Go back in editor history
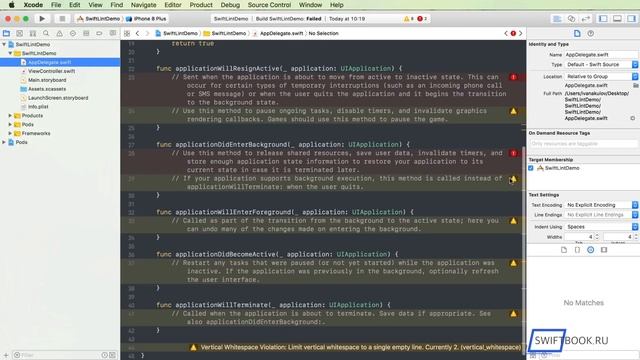Viewport: 640px width, 360px height. 138,33
